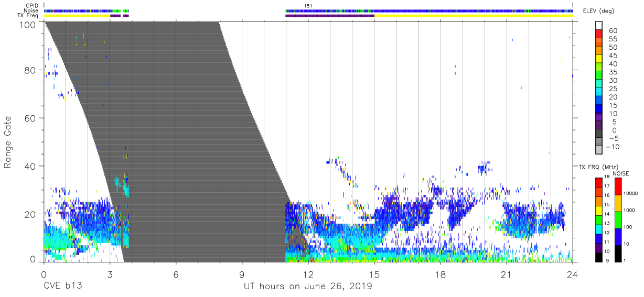Click the '11' label on TX FRQ colorbar
Image resolution: width=644 pixels, height=297 pixels.
pyautogui.click(x=607, y=242)
